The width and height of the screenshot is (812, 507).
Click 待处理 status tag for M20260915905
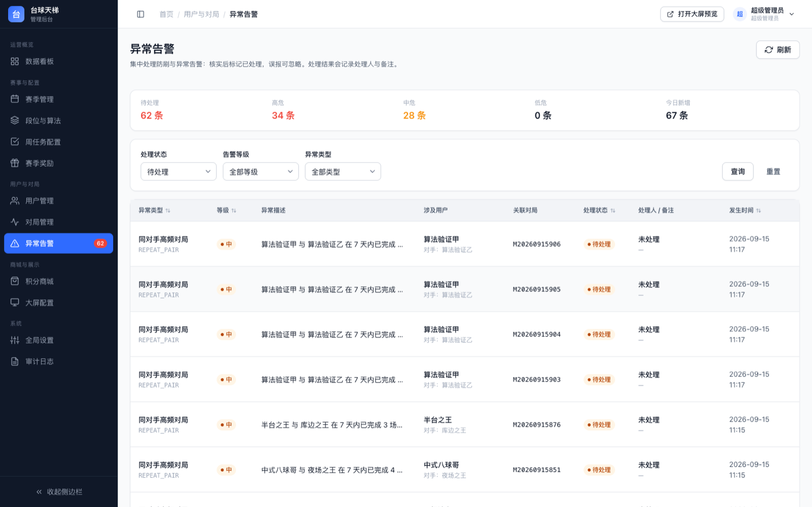click(599, 289)
